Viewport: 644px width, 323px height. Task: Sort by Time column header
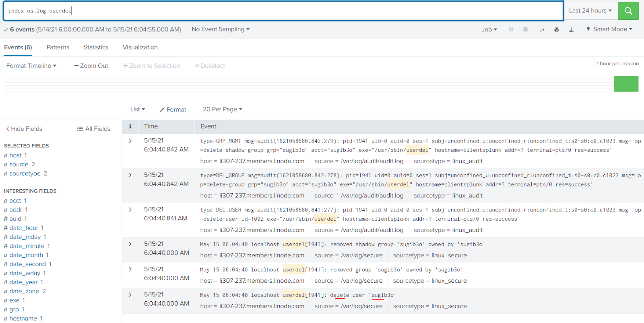(151, 126)
